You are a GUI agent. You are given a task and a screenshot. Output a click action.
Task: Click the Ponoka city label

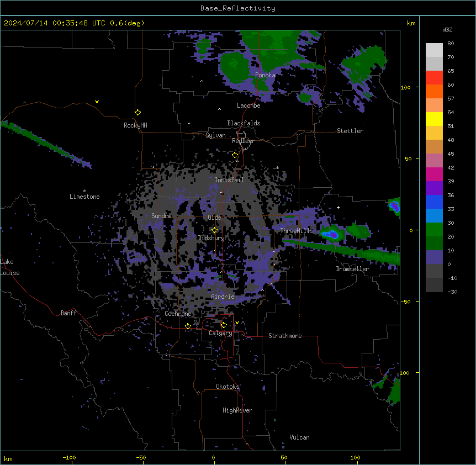click(265, 75)
